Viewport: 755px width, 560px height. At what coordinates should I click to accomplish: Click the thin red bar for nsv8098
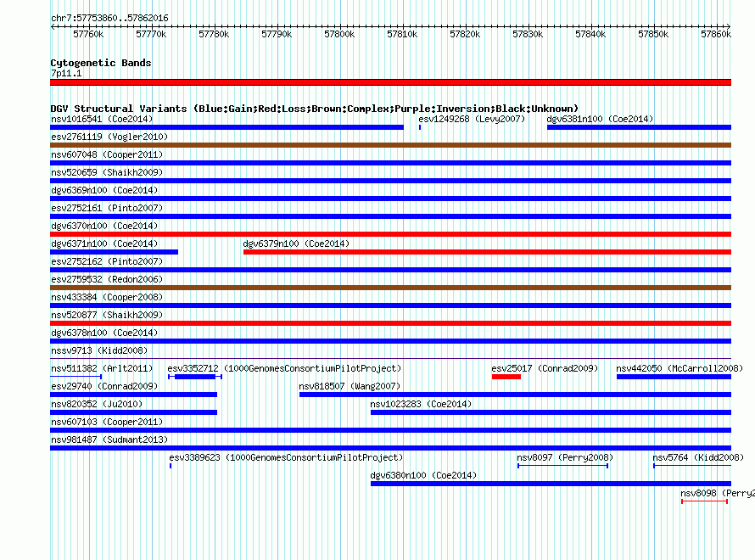(704, 501)
